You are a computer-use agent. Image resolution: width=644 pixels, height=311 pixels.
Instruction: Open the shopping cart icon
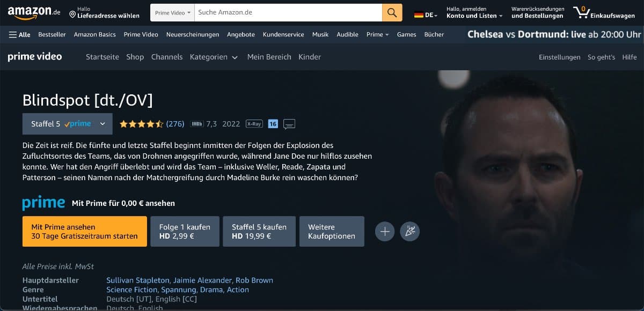(x=581, y=12)
